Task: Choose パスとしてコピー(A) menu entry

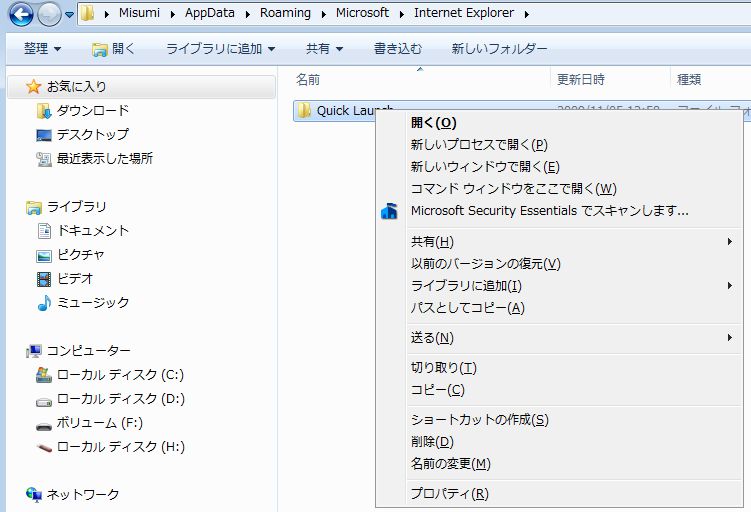Action: click(467, 308)
